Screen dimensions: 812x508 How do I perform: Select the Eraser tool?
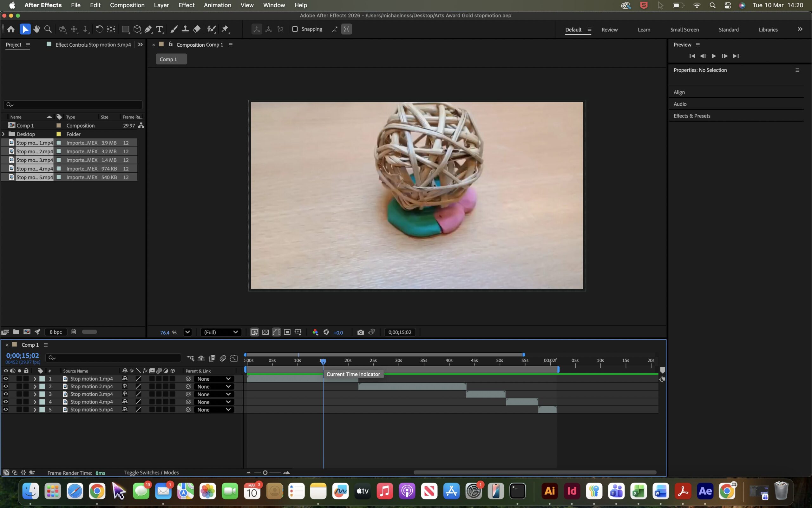point(197,29)
